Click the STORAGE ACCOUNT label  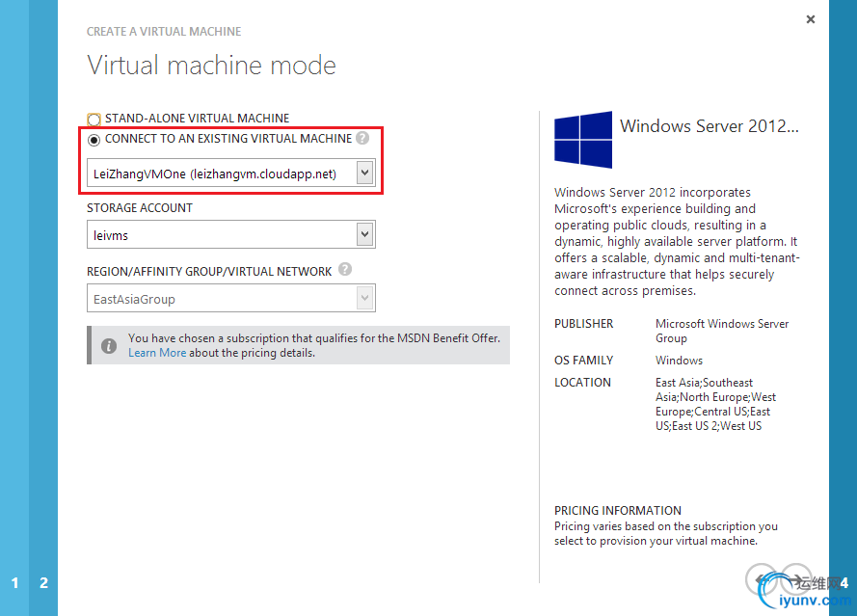tap(140, 208)
